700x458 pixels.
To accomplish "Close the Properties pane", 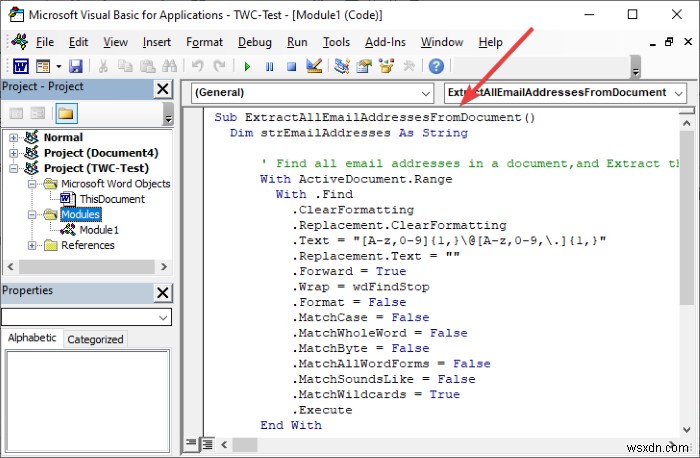I will point(163,293).
